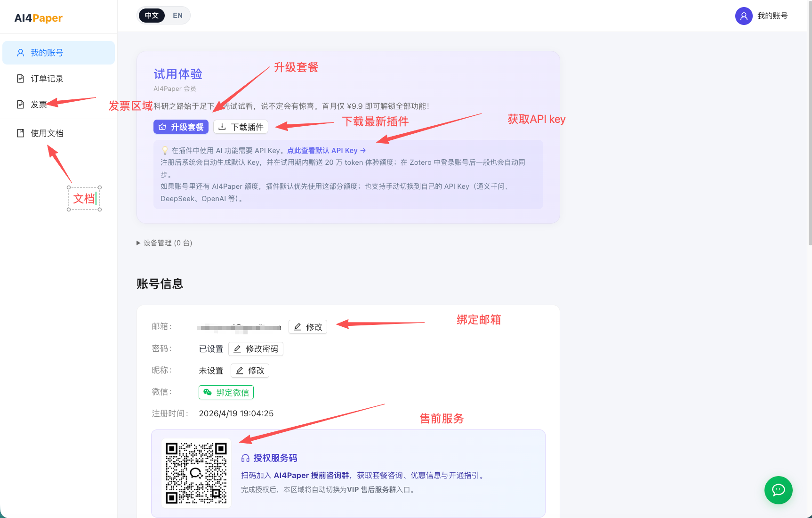This screenshot has width=812, height=518.
Task: Open 我的账号 menu at top right
Action: (762, 16)
